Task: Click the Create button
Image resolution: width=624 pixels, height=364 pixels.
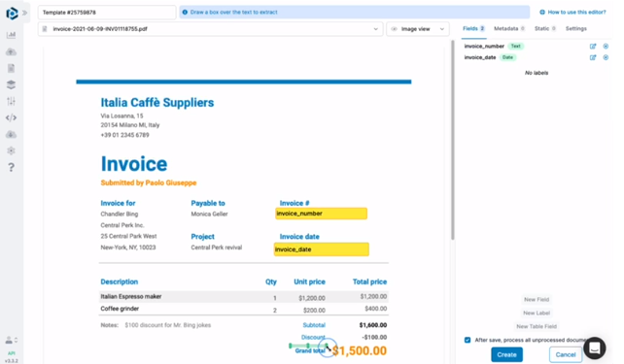Action: tap(506, 354)
